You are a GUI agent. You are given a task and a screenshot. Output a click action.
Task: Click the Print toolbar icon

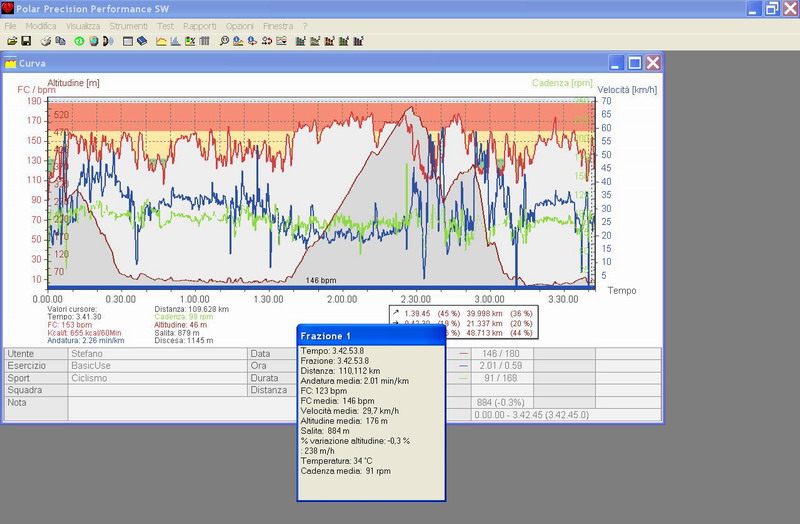point(46,41)
